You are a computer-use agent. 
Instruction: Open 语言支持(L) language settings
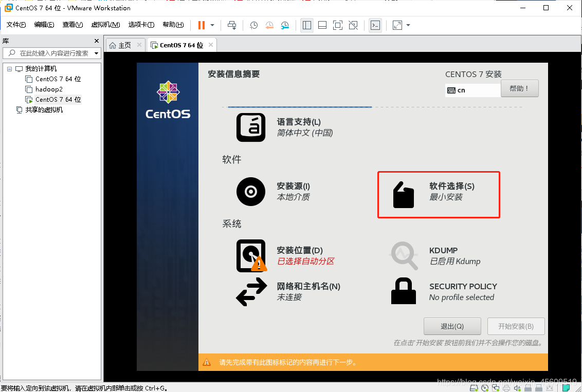285,127
